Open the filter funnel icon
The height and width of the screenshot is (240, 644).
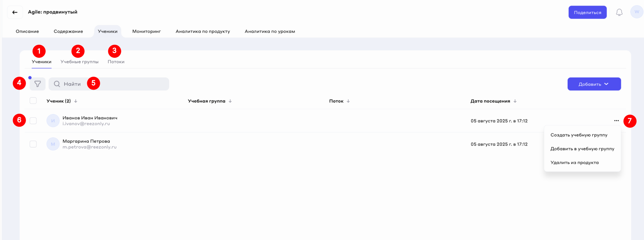coord(37,84)
